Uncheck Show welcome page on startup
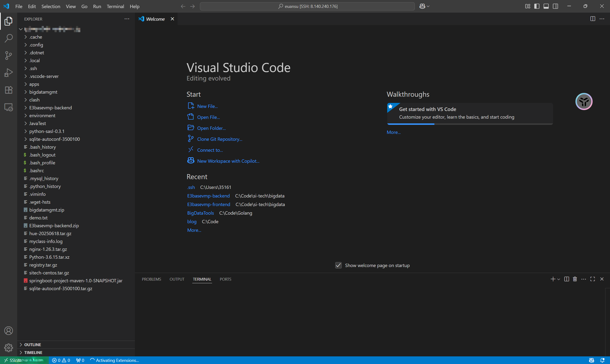The height and width of the screenshot is (364, 610). tap(338, 265)
